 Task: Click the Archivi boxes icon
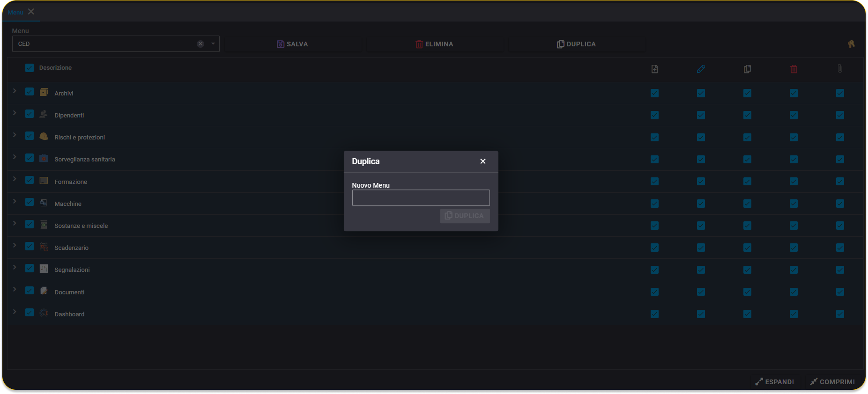44,92
